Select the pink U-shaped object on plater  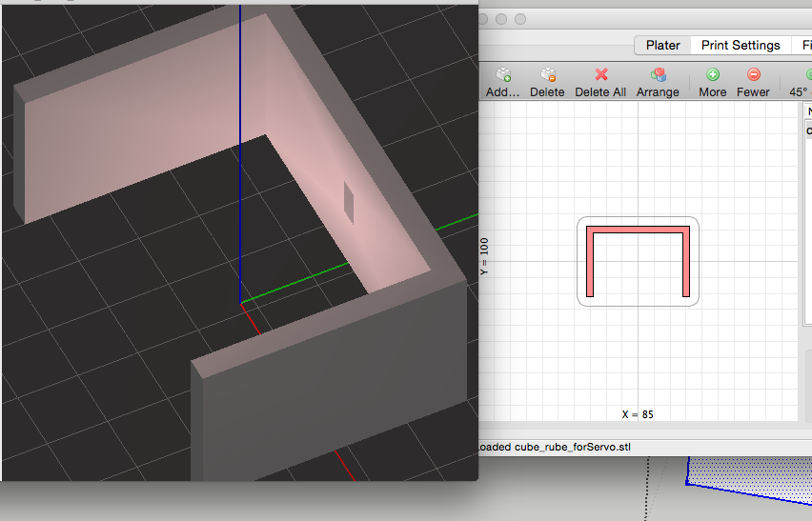pyautogui.click(x=638, y=230)
